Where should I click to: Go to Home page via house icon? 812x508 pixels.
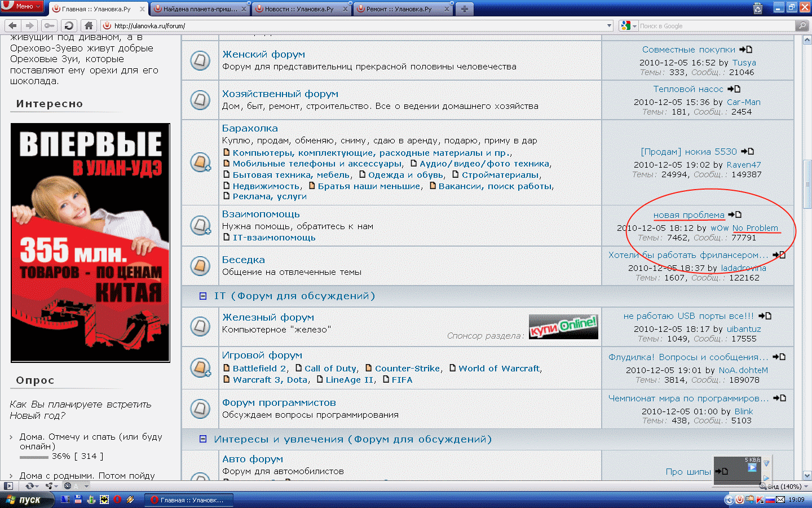tap(88, 25)
